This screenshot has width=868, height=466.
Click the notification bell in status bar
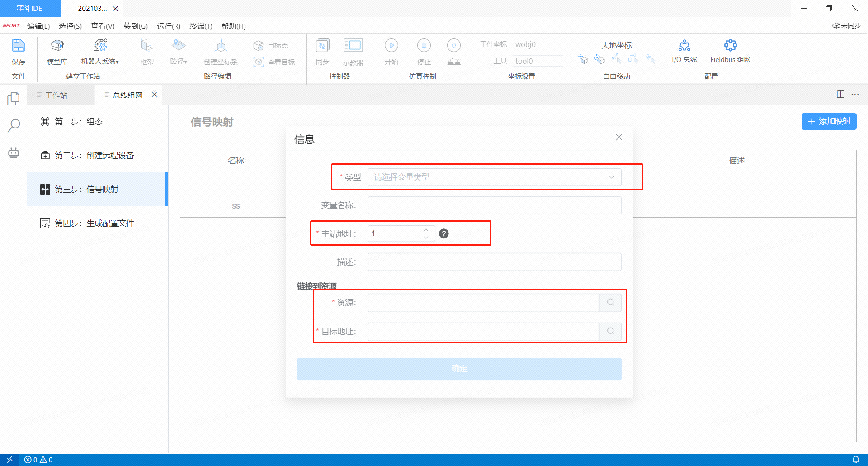pos(855,460)
